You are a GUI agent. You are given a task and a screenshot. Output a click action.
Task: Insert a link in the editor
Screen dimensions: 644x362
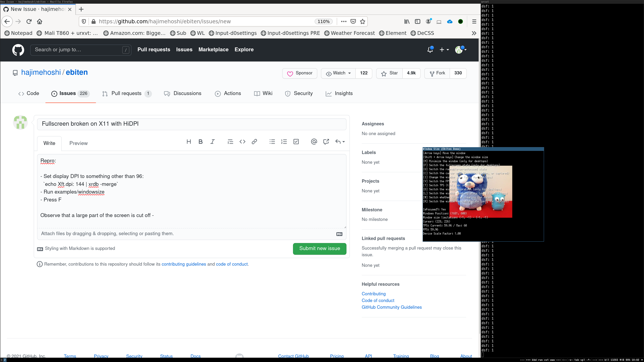254,142
